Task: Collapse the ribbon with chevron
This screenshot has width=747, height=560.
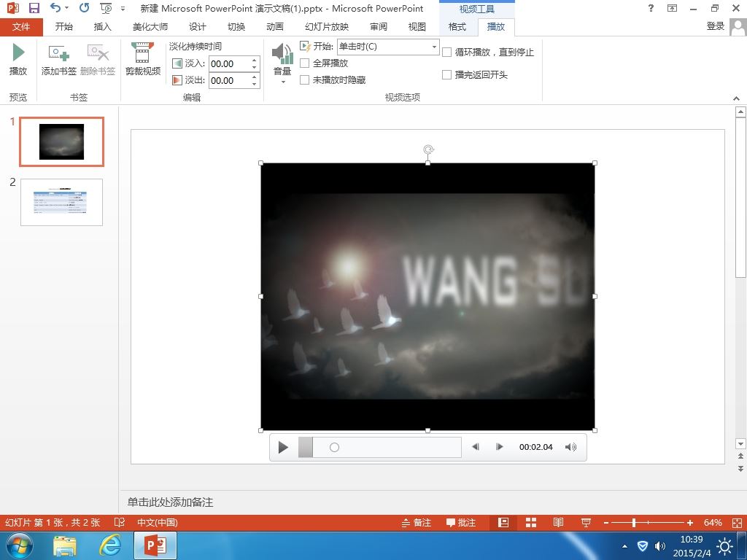Action: [x=737, y=98]
